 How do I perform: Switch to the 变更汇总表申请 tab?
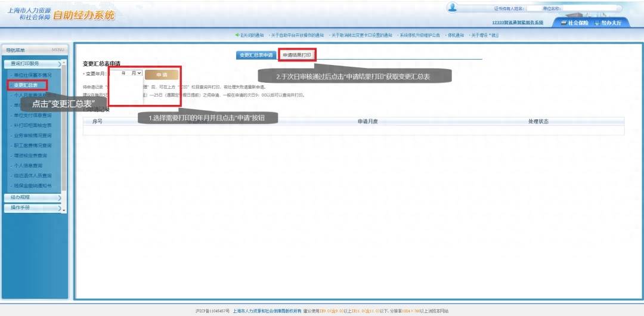click(256, 55)
